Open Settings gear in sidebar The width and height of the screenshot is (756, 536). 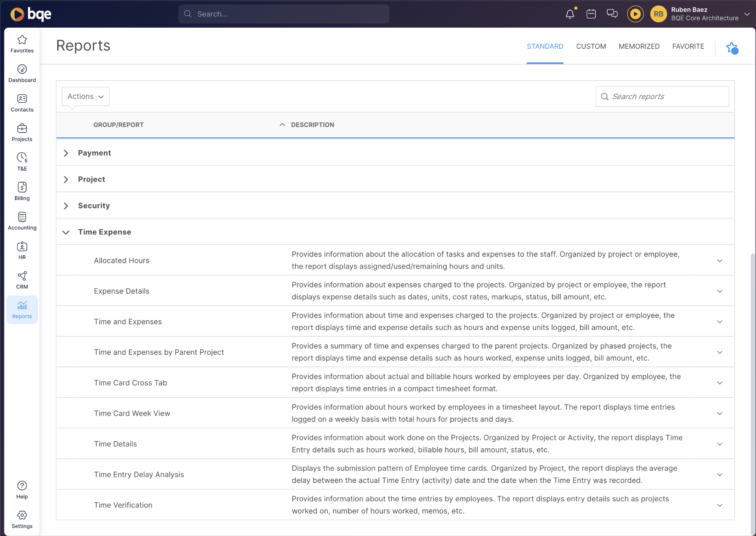22,520
